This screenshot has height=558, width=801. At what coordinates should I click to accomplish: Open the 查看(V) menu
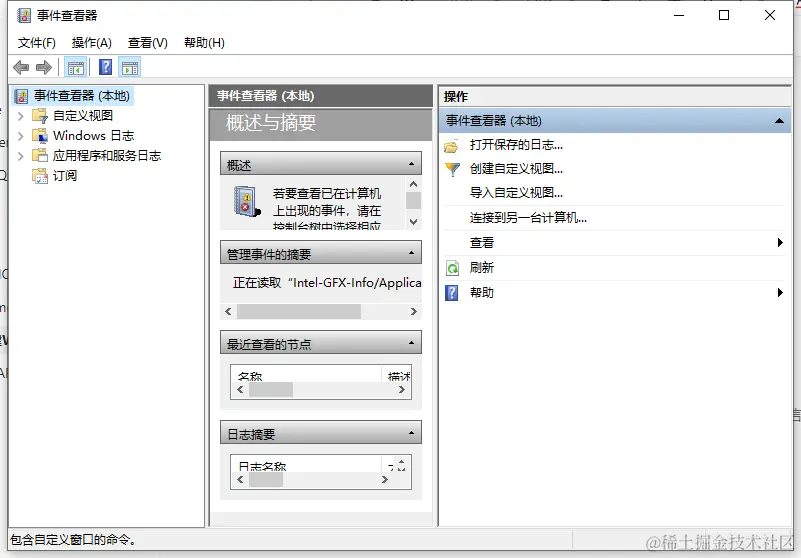pos(148,43)
